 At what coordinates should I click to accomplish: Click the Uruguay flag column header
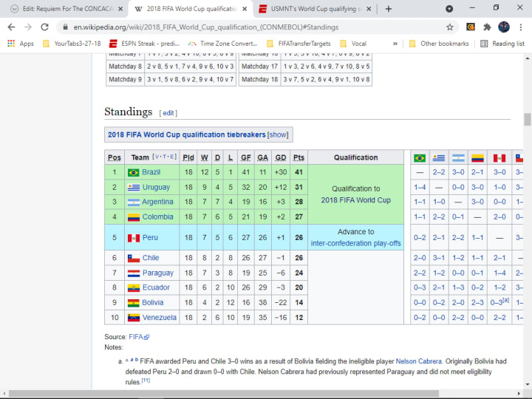(x=439, y=158)
